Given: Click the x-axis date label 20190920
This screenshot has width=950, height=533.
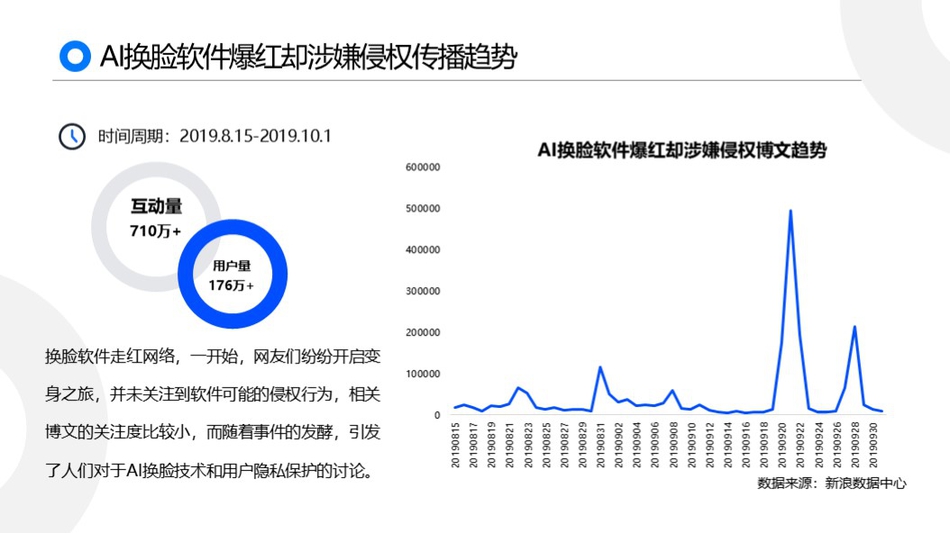Looking at the screenshot, I should tap(782, 445).
